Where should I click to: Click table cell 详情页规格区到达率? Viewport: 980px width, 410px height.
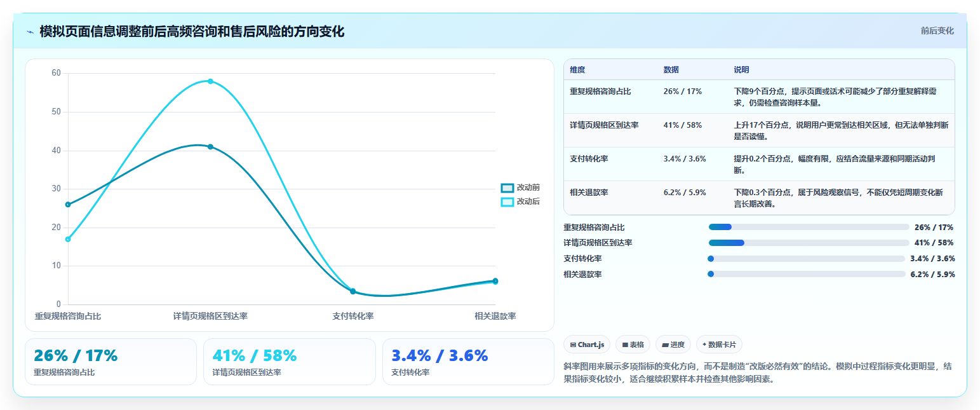(x=604, y=125)
